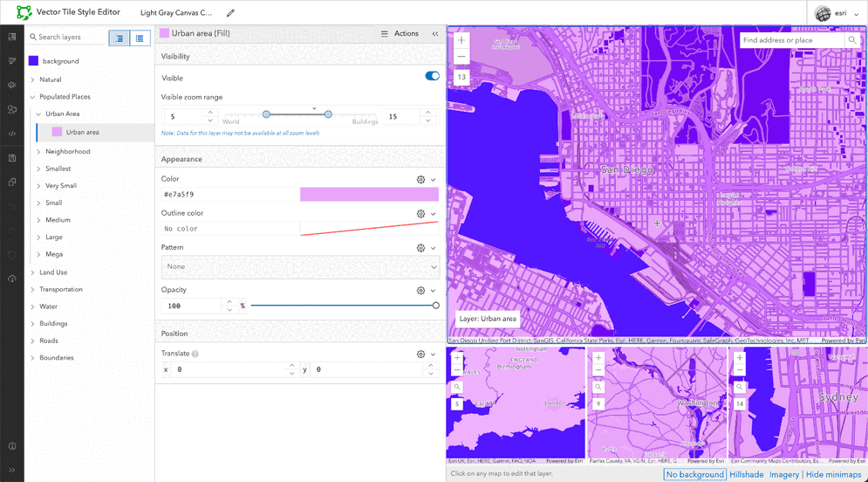
Task: Click the Find address or place field
Action: 793,40
